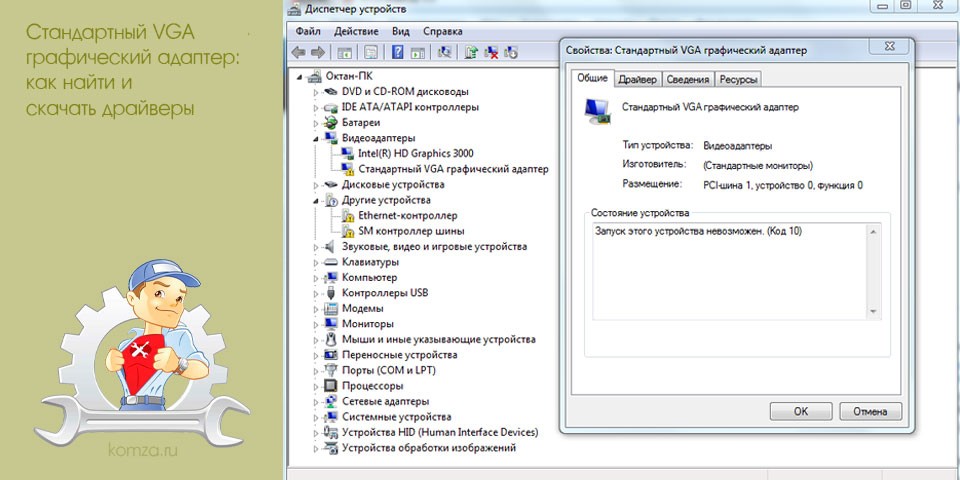Select the Переносные устройства label
Image resolution: width=960 pixels, height=480 pixels.
pos(400,354)
